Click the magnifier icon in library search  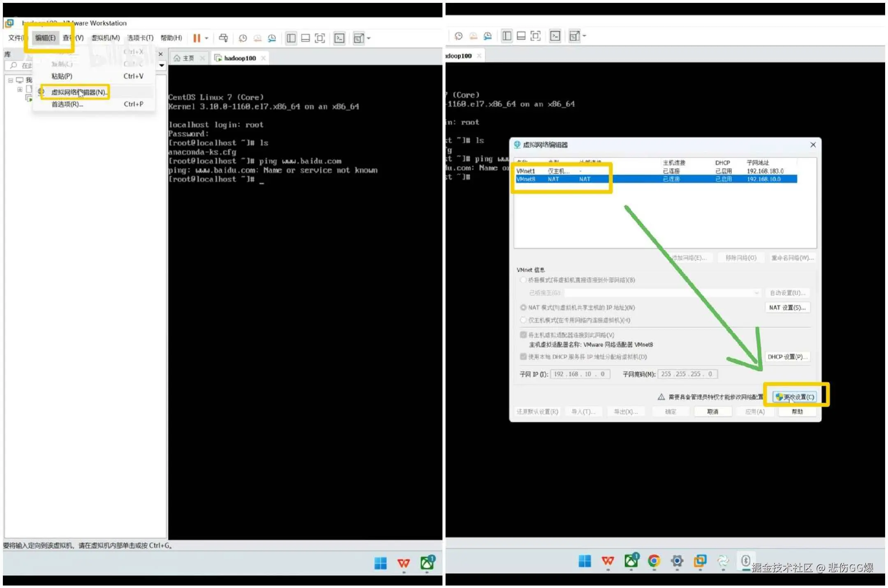14,65
